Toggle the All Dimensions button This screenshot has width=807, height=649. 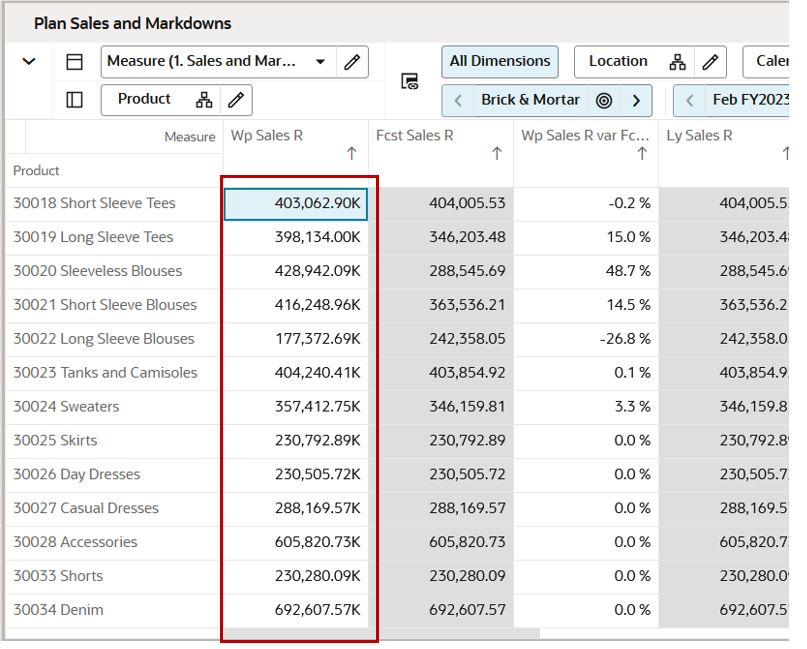[x=500, y=62]
